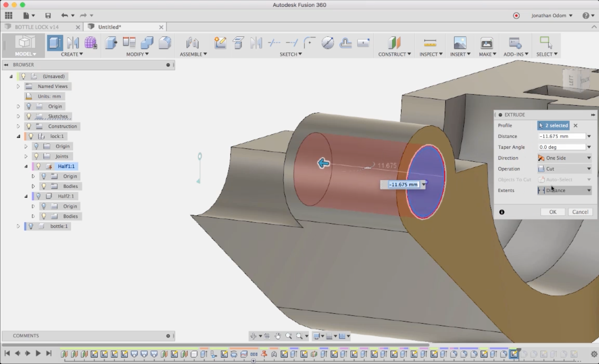Switch to BOTTLE LOCK v14 tab
This screenshot has height=364, width=599.
click(37, 27)
